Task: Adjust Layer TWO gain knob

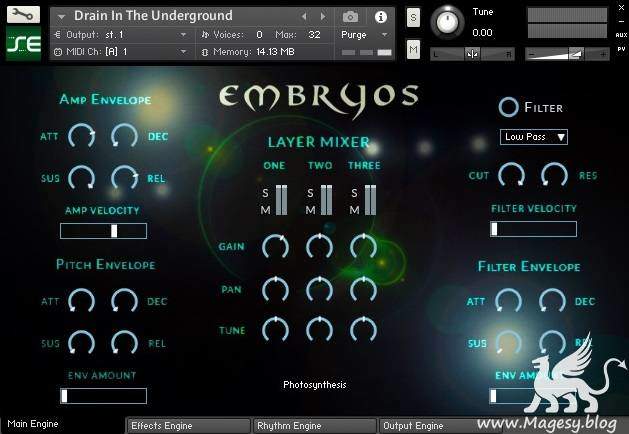Action: pyautogui.click(x=319, y=246)
